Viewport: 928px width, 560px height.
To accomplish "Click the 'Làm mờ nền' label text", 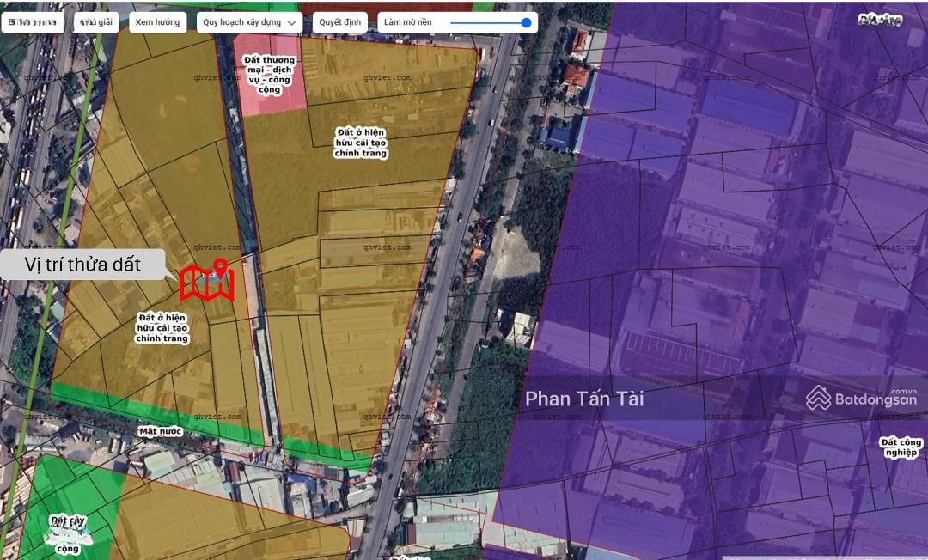I will (x=408, y=22).
